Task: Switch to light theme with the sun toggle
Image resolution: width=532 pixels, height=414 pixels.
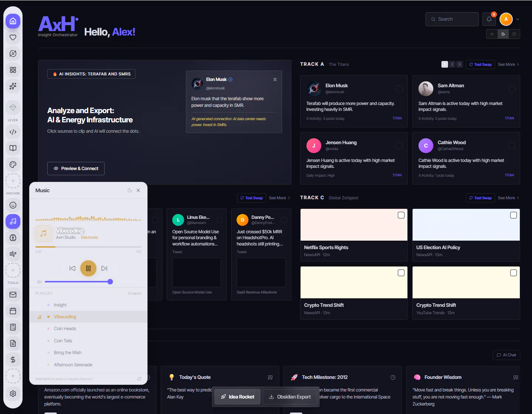Action: click(492, 34)
